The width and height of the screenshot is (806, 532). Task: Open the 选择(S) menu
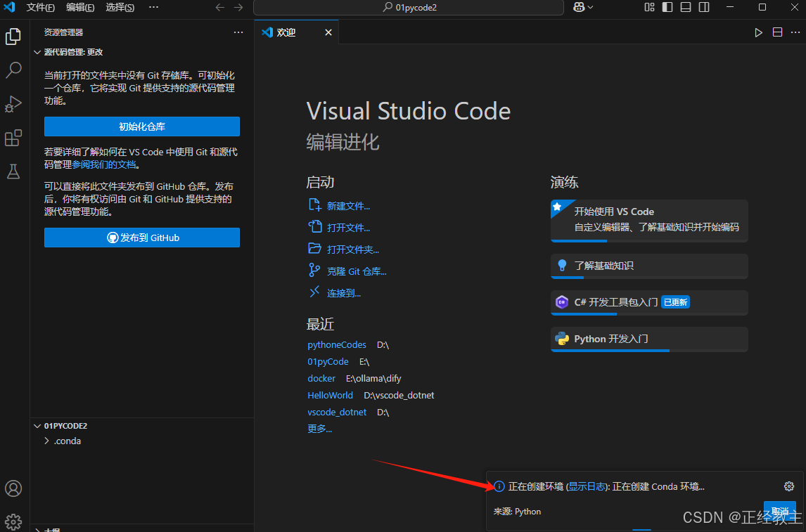(120, 7)
